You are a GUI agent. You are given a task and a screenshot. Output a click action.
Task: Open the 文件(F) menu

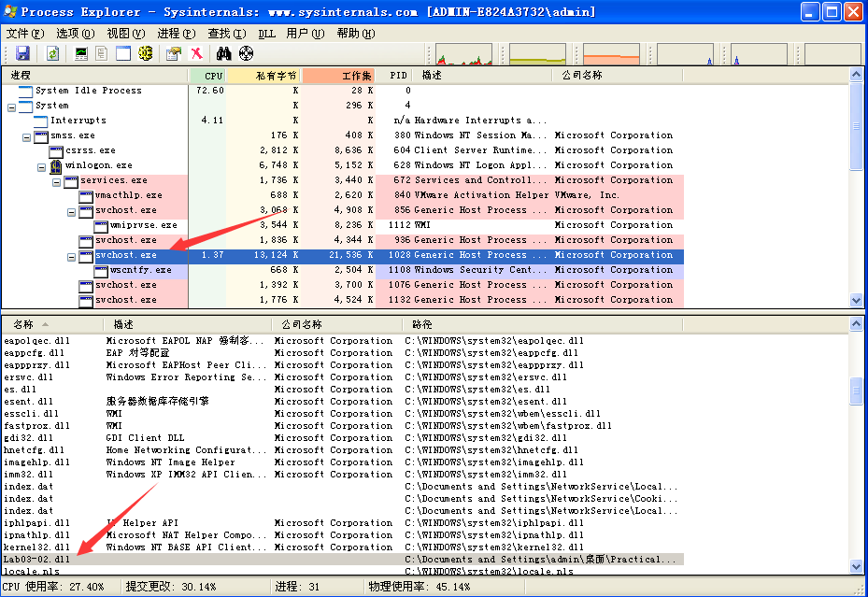[x=25, y=34]
